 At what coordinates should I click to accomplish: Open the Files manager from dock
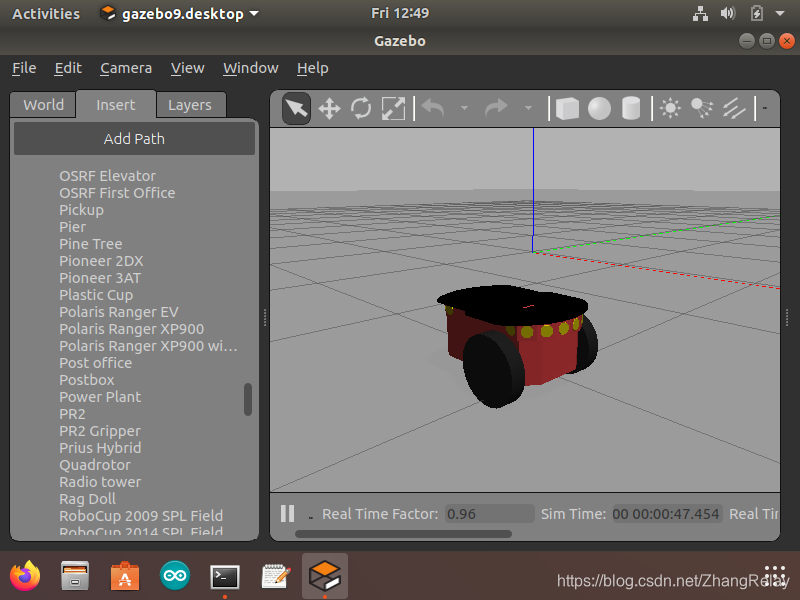[75, 576]
